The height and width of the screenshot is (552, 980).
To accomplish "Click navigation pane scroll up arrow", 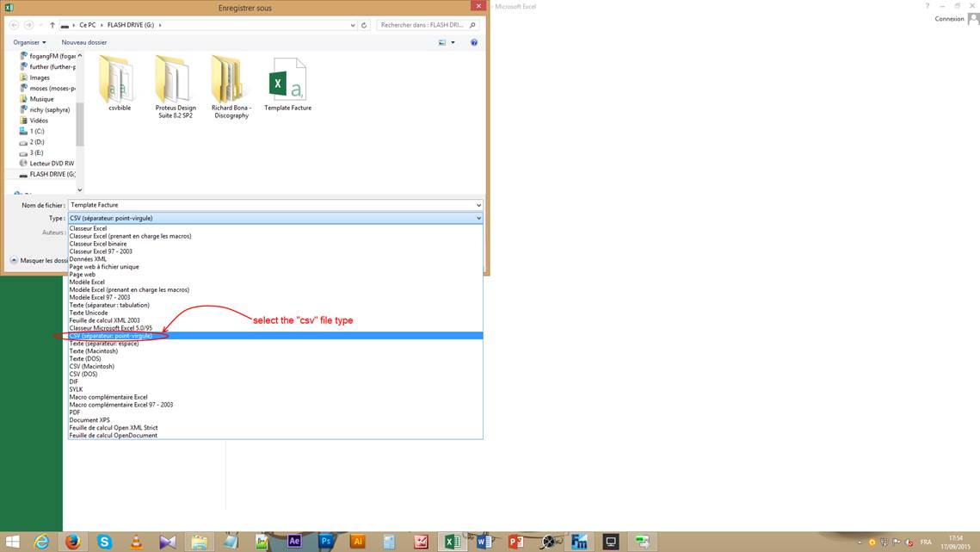I will tap(79, 56).
